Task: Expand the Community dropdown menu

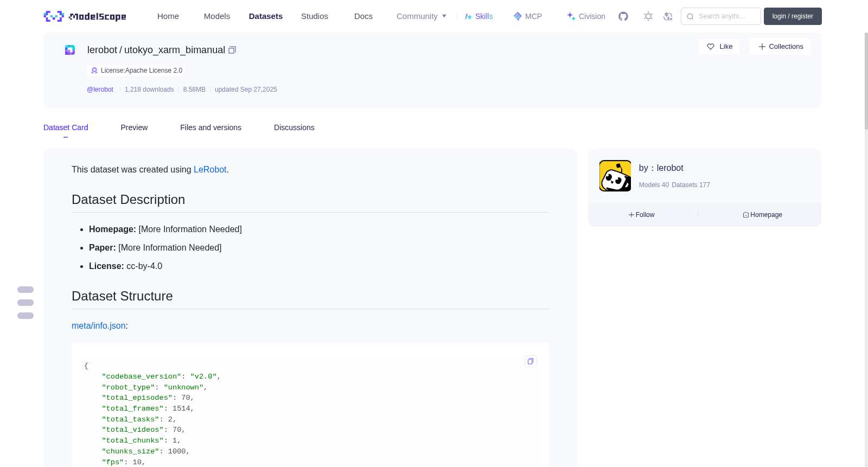Action: [422, 16]
